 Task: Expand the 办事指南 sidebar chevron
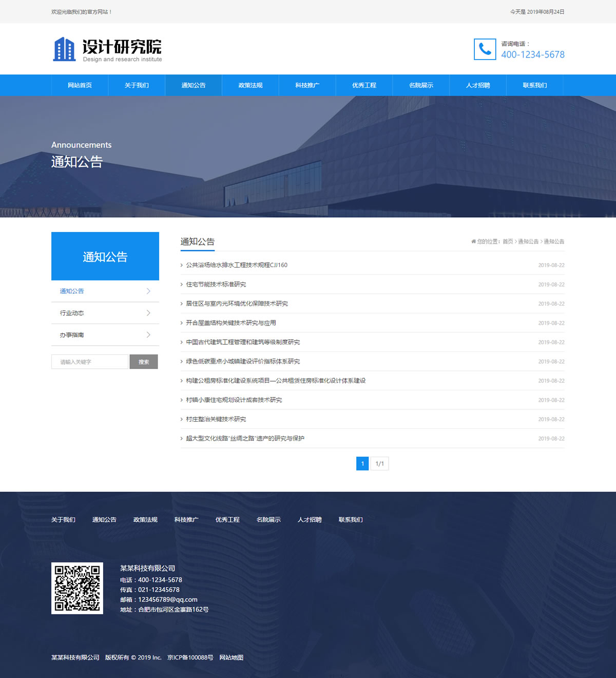point(148,335)
